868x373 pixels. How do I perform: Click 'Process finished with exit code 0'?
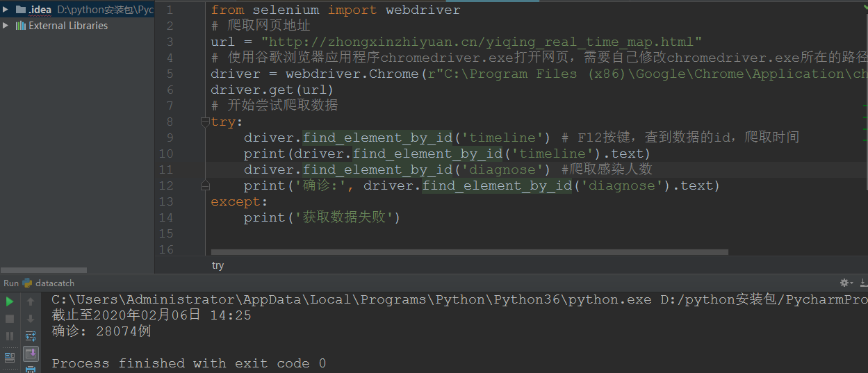click(189, 363)
